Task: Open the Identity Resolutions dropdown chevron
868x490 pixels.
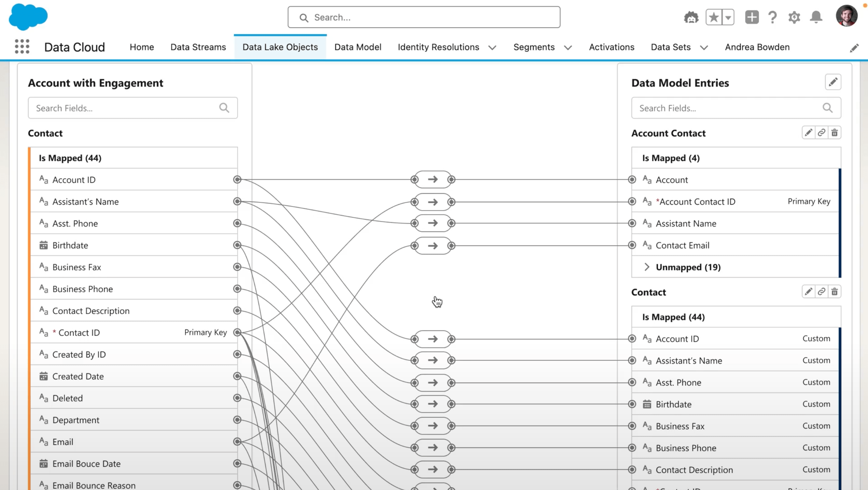Action: click(x=492, y=47)
